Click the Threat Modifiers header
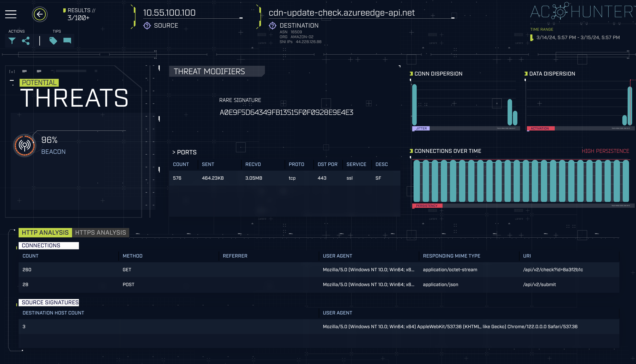The height and width of the screenshot is (364, 636). (x=217, y=71)
